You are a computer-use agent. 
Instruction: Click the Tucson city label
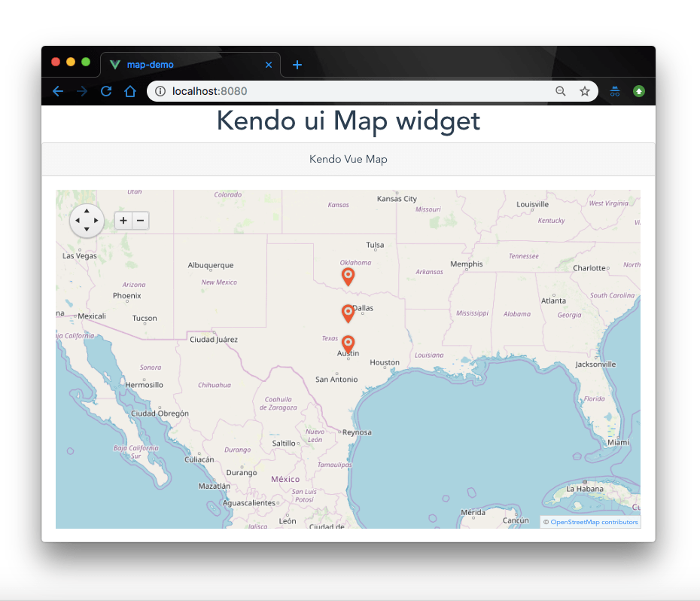coord(145,318)
